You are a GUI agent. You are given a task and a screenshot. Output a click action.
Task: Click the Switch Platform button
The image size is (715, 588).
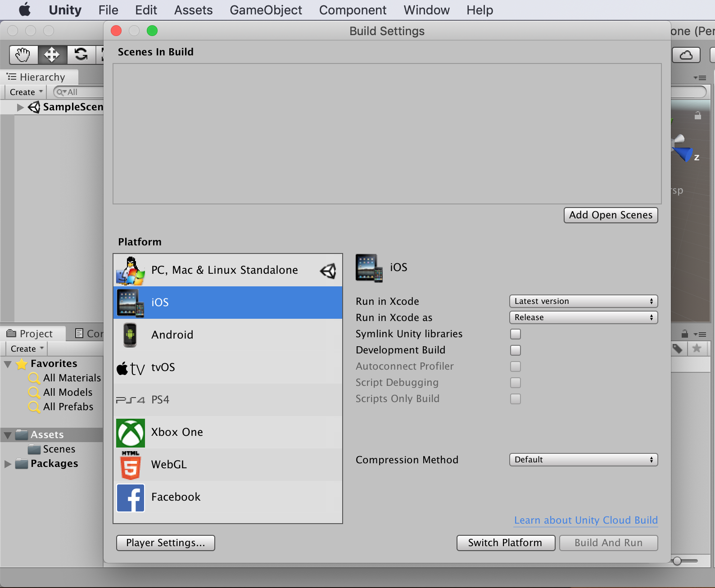click(x=505, y=543)
